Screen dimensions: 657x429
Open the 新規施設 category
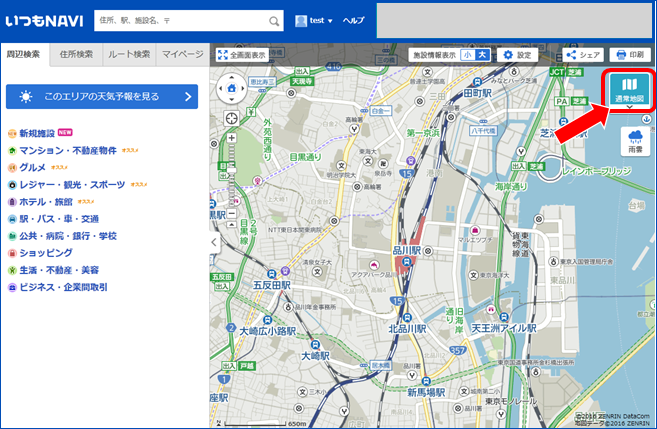tap(37, 133)
